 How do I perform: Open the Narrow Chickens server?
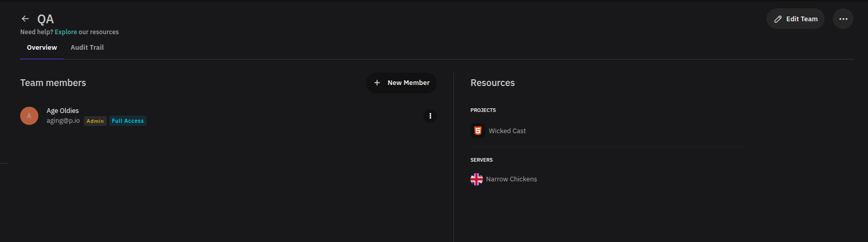point(511,179)
